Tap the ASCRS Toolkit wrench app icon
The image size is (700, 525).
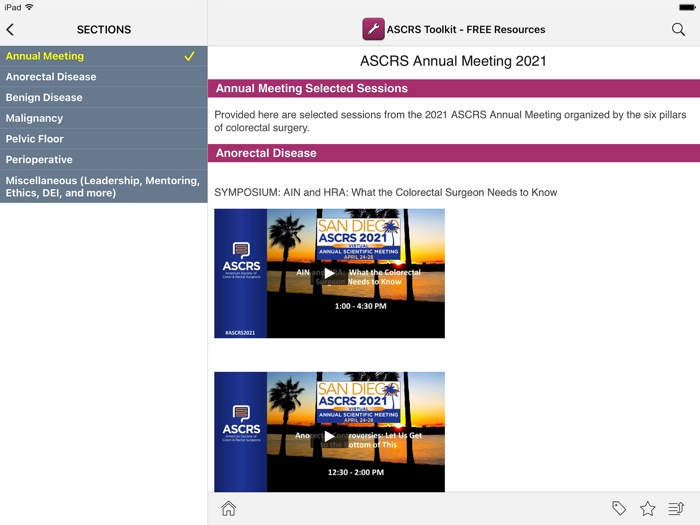pyautogui.click(x=373, y=29)
